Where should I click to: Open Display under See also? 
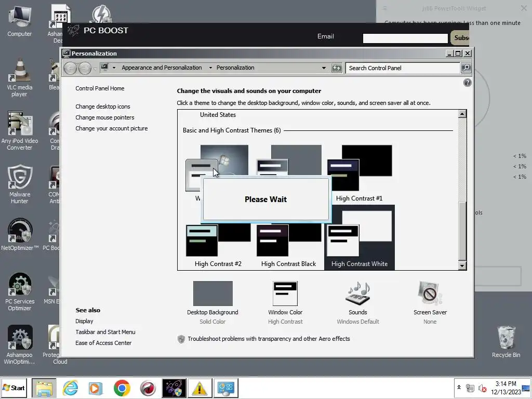(x=84, y=321)
